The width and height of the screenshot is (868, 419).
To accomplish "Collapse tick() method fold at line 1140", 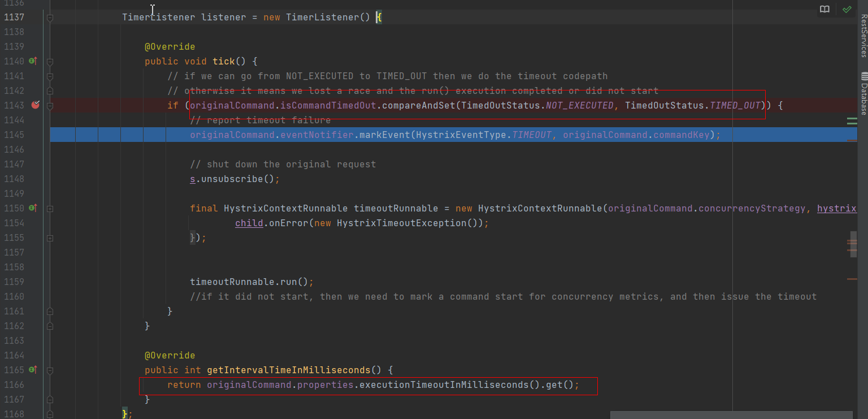I will coord(50,61).
